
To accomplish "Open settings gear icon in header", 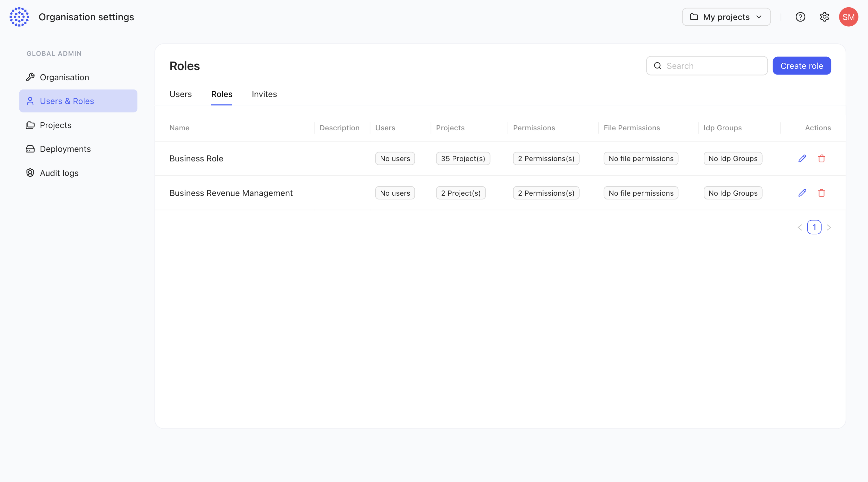I will pos(824,17).
